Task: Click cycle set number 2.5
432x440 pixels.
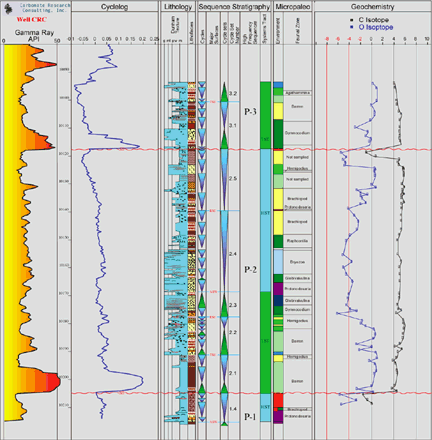Action: (233, 179)
